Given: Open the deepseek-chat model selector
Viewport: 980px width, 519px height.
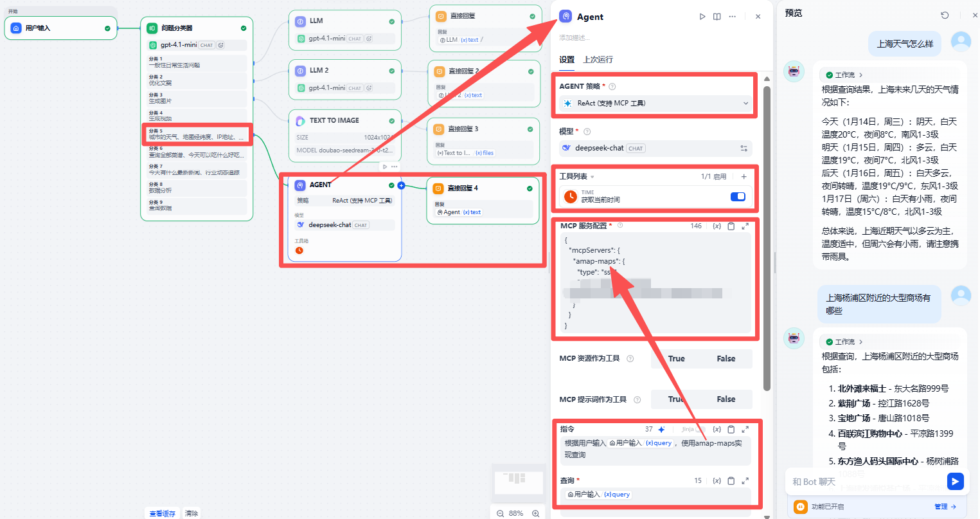Looking at the screenshot, I should 655,148.
